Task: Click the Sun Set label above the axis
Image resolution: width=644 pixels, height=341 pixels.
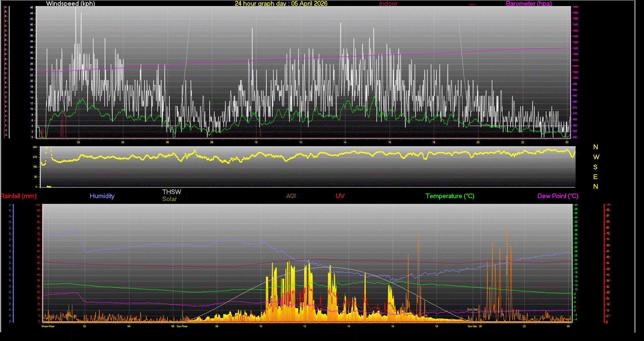Action: (x=472, y=309)
